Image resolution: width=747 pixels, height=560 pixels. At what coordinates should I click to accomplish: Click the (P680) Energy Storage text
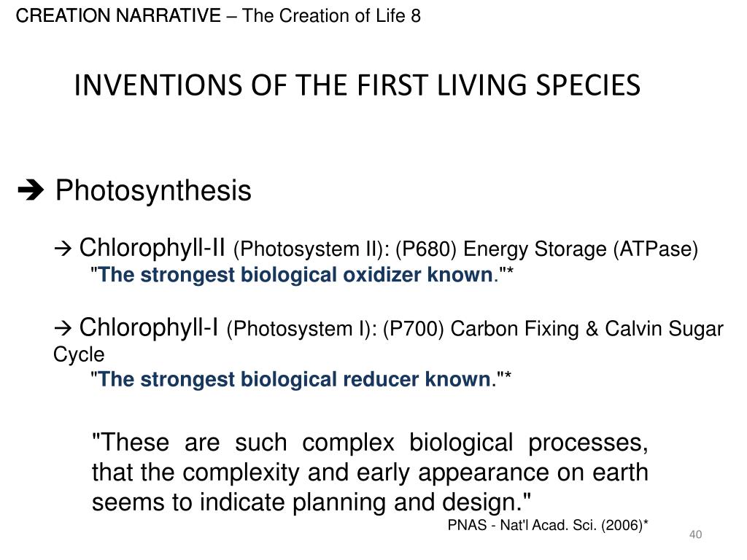point(501,249)
